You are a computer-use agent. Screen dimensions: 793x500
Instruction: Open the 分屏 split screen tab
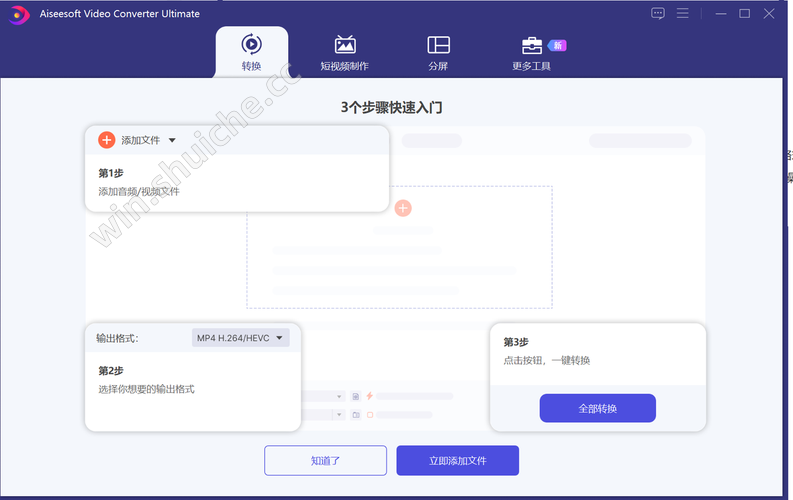pyautogui.click(x=438, y=53)
